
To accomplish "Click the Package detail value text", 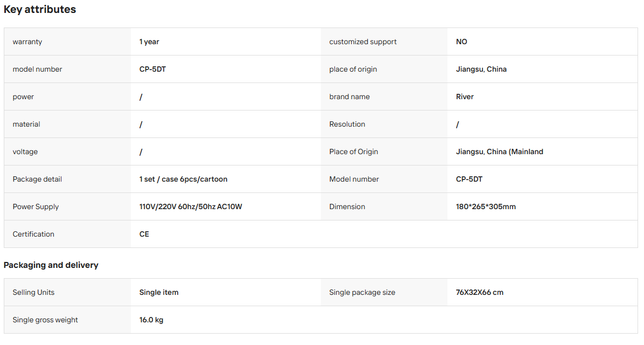I will [183, 180].
